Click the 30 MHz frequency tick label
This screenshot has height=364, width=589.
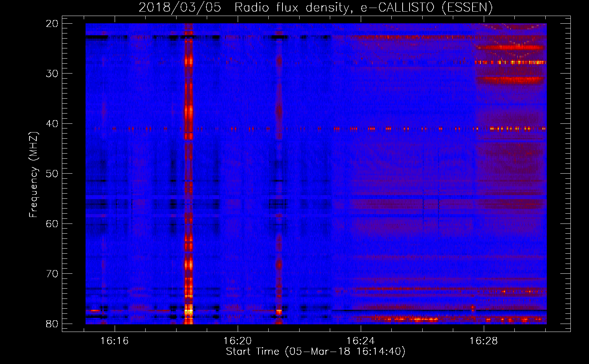(x=52, y=74)
